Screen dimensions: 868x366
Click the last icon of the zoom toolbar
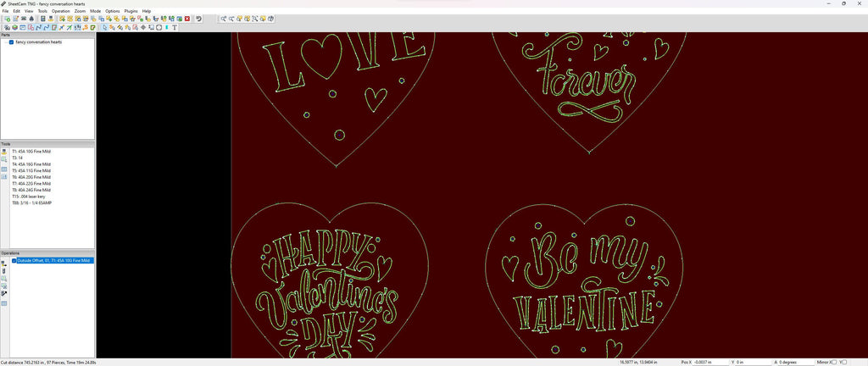[x=270, y=19]
